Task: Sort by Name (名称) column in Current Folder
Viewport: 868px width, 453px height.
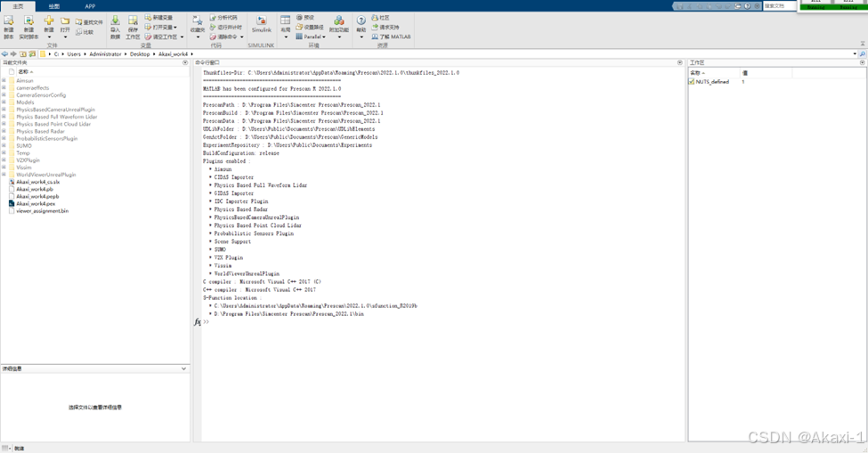Action: coord(26,72)
